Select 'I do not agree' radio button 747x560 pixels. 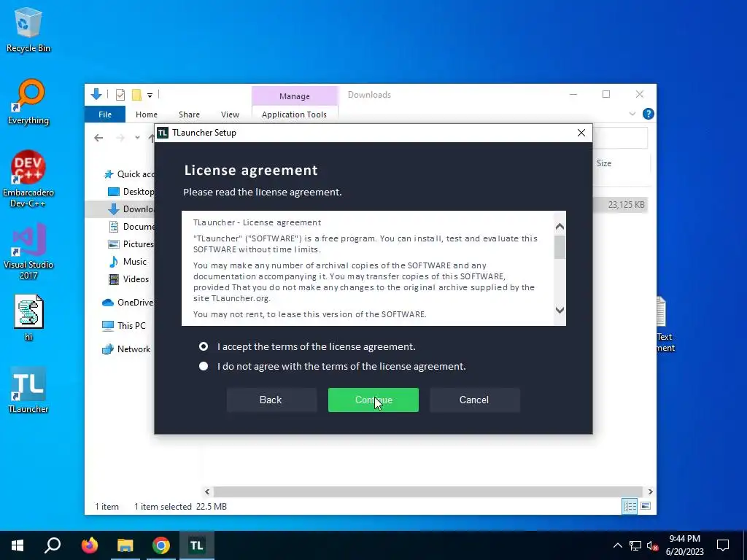204,366
